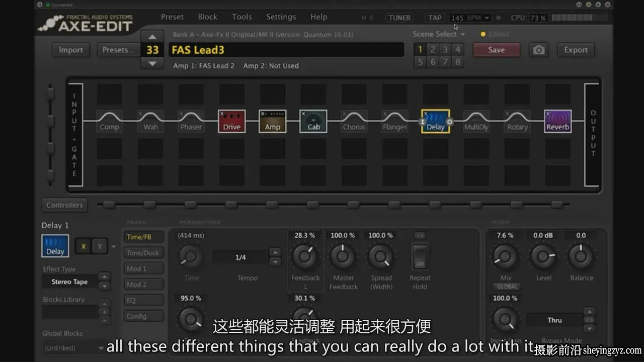Select the Phaser block in the grid
This screenshot has width=644, height=362.
point(191,121)
